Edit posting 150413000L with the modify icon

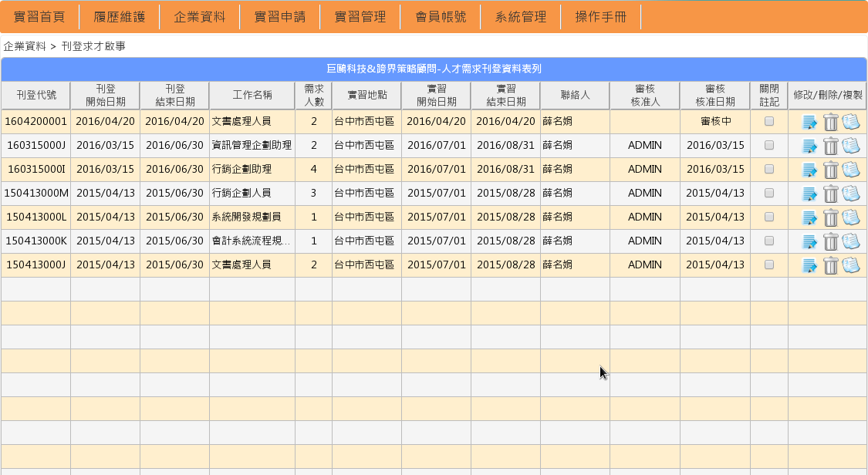[809, 217]
